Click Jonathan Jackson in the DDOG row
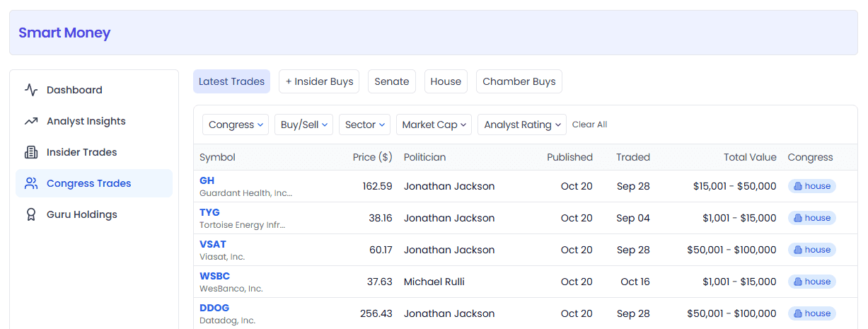Viewport: 868px width, 329px height. 449,313
